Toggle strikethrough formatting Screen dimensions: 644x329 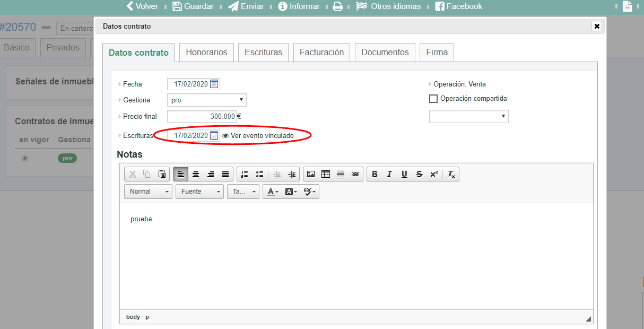[419, 174]
